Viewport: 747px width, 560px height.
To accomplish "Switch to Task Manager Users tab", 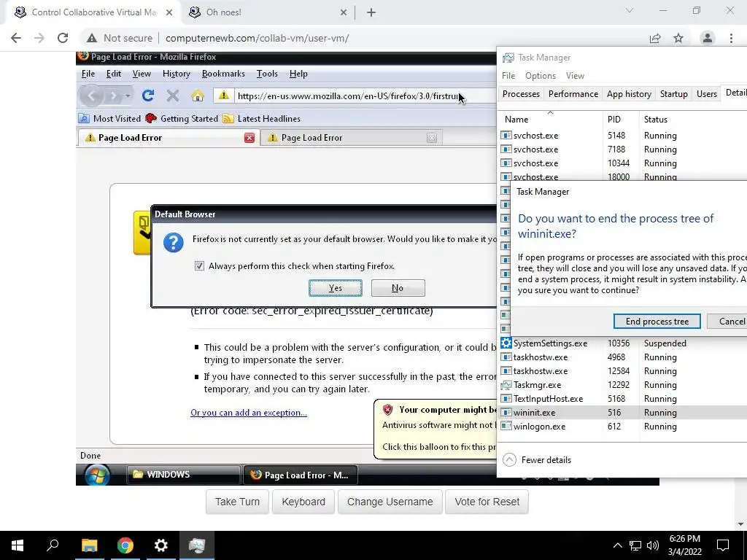I will click(706, 94).
